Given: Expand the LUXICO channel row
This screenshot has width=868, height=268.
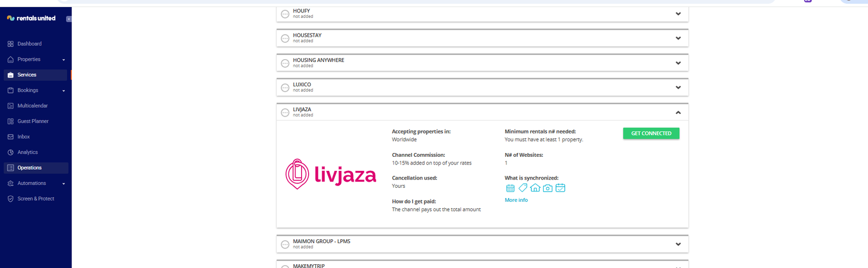Looking at the screenshot, I should [x=678, y=87].
